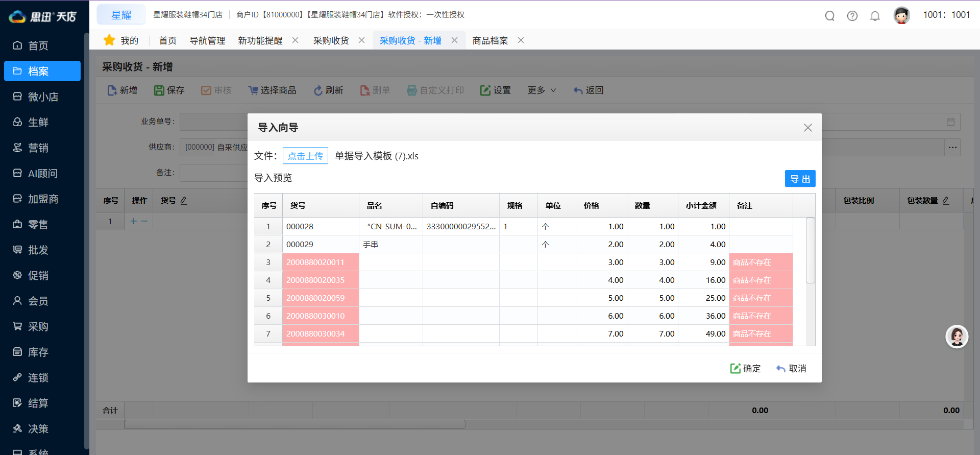Click 自定义打印 toolbar button
The height and width of the screenshot is (455, 980).
(435, 90)
